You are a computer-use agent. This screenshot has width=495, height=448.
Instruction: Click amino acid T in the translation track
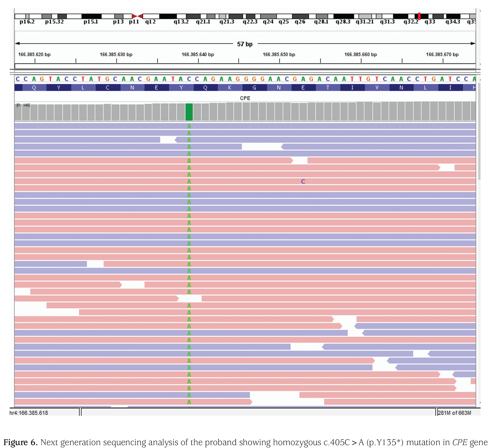click(x=328, y=88)
